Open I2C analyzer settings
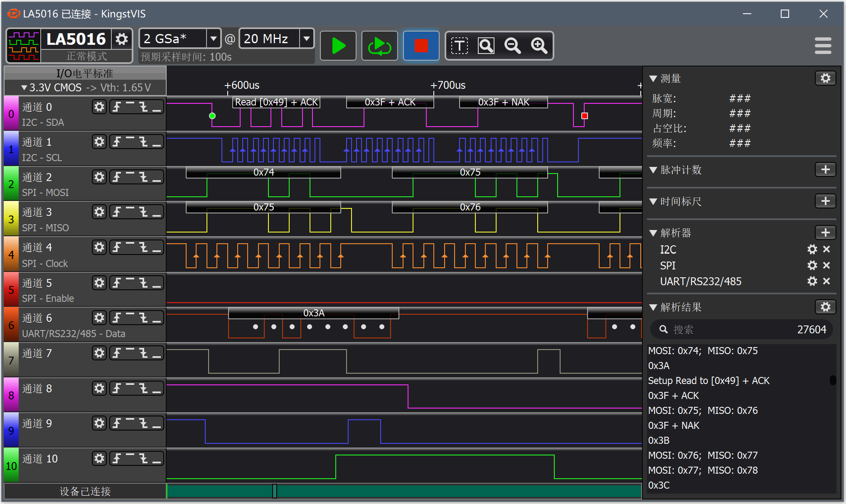 coord(812,249)
